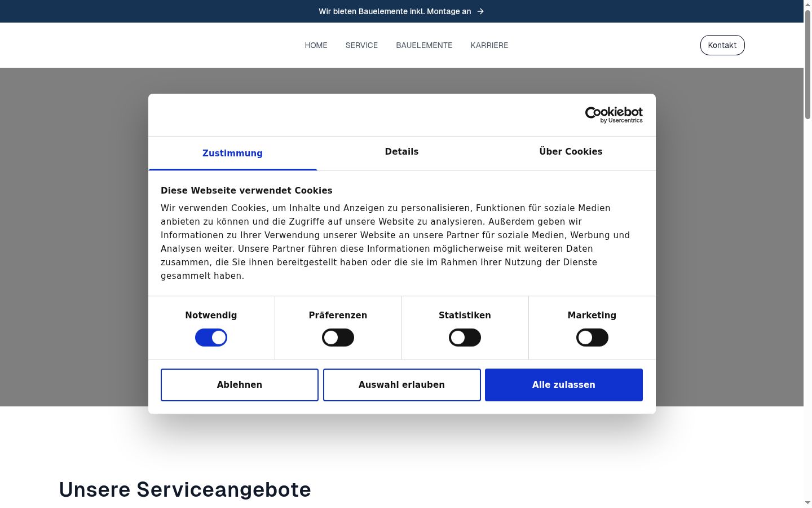This screenshot has width=812, height=508.
Task: Click the scrollbar down arrow
Action: coord(807,502)
